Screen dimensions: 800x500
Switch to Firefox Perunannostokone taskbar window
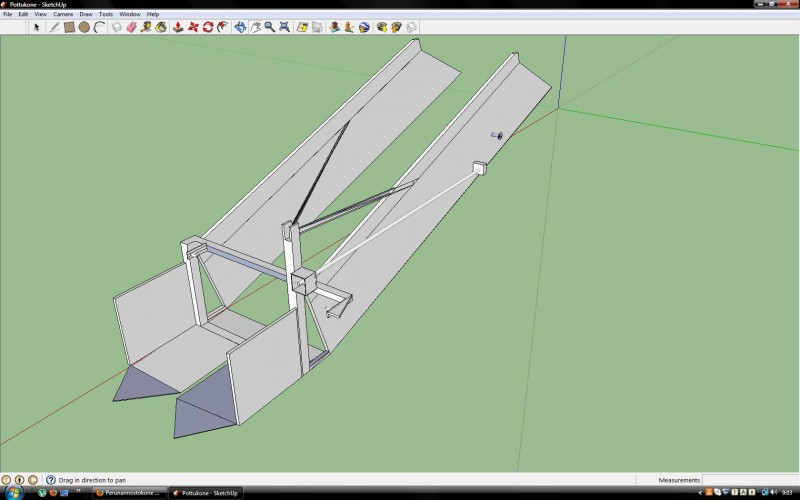click(127, 493)
